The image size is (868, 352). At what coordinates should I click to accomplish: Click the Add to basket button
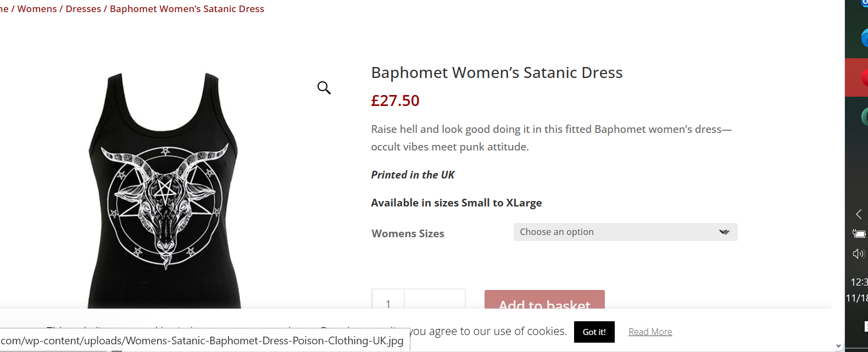[x=544, y=300]
